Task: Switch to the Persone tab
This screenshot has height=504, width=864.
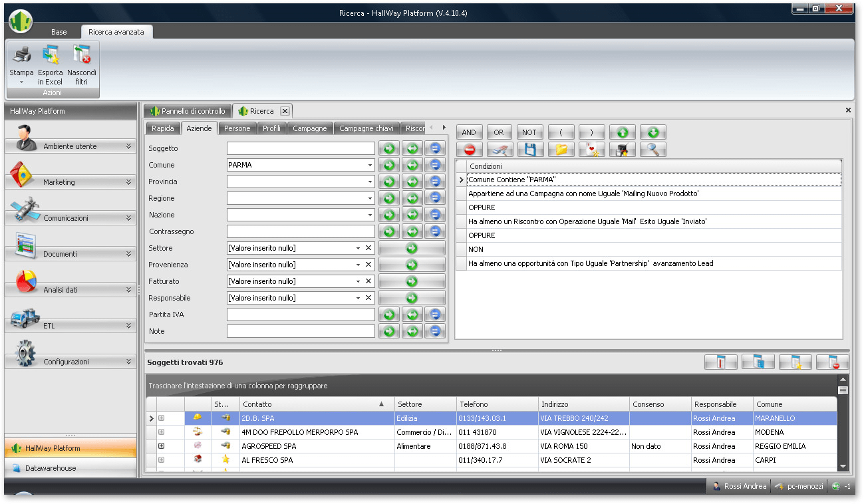Action: pos(237,128)
